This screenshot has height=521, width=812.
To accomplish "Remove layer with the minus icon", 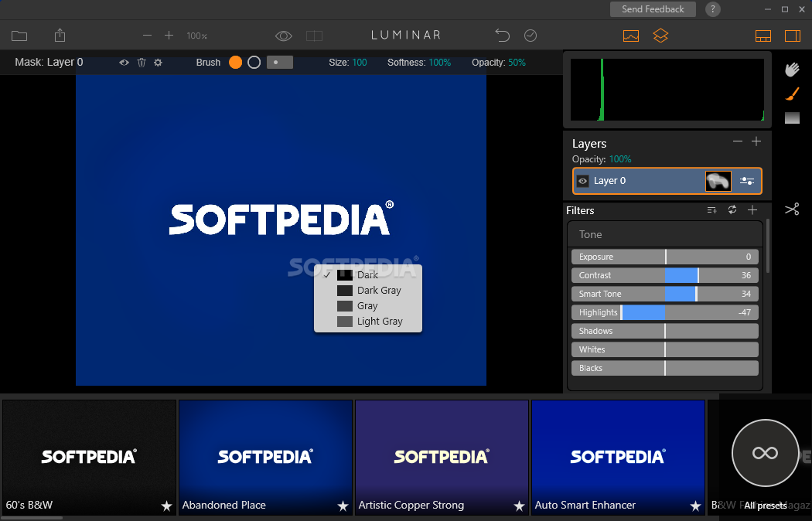I will click(738, 141).
